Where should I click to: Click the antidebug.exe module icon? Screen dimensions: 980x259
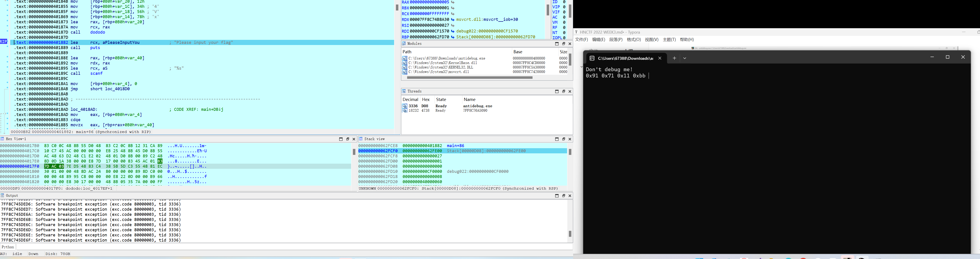[x=405, y=59]
